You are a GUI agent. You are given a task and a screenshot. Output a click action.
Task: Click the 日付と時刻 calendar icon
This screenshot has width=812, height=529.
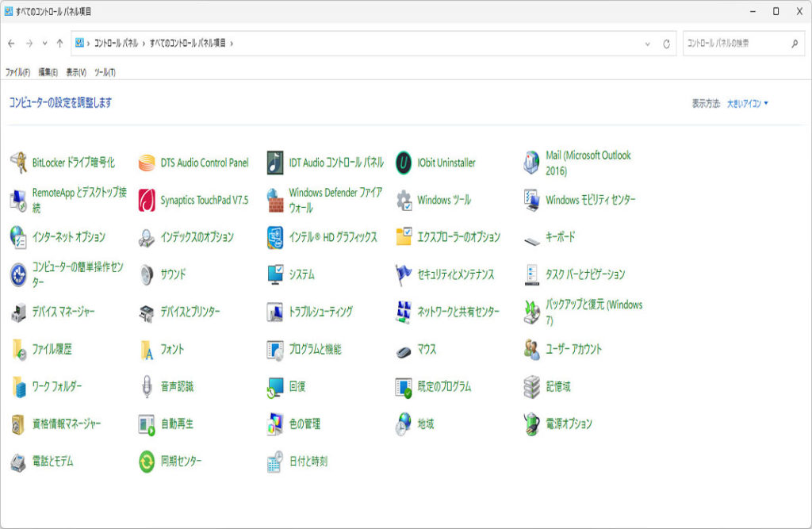click(x=275, y=462)
